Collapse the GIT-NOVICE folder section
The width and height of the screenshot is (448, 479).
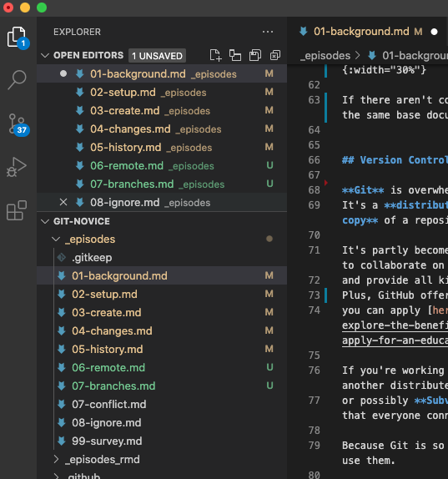click(x=45, y=221)
